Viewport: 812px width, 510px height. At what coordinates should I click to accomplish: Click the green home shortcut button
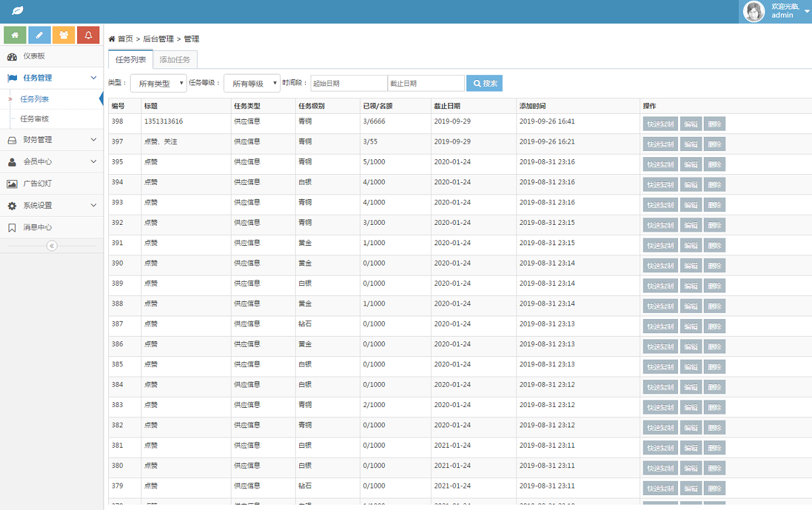pos(15,35)
